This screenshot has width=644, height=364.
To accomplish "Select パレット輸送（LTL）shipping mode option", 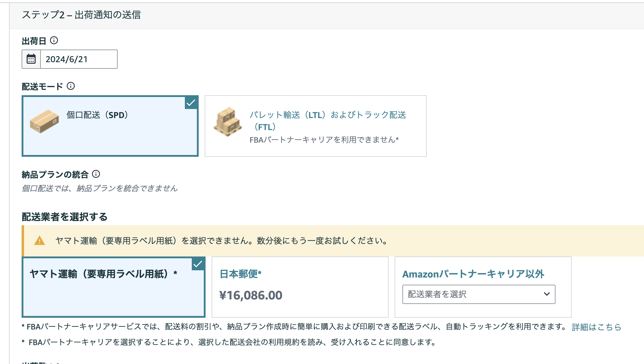I will click(x=316, y=126).
